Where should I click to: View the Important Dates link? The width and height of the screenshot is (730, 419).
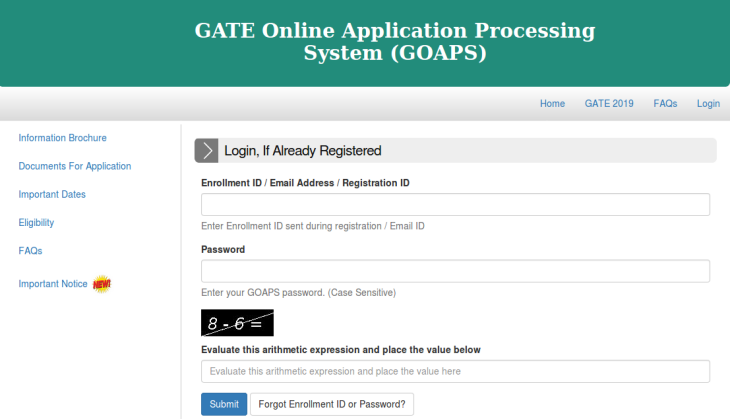52,194
